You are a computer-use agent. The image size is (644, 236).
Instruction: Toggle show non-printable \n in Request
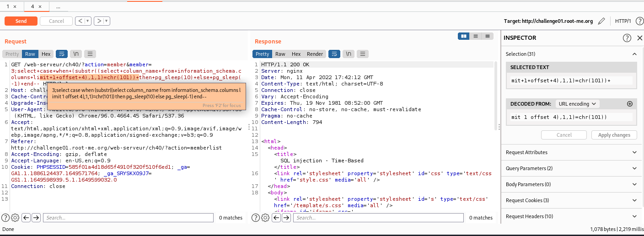76,54
